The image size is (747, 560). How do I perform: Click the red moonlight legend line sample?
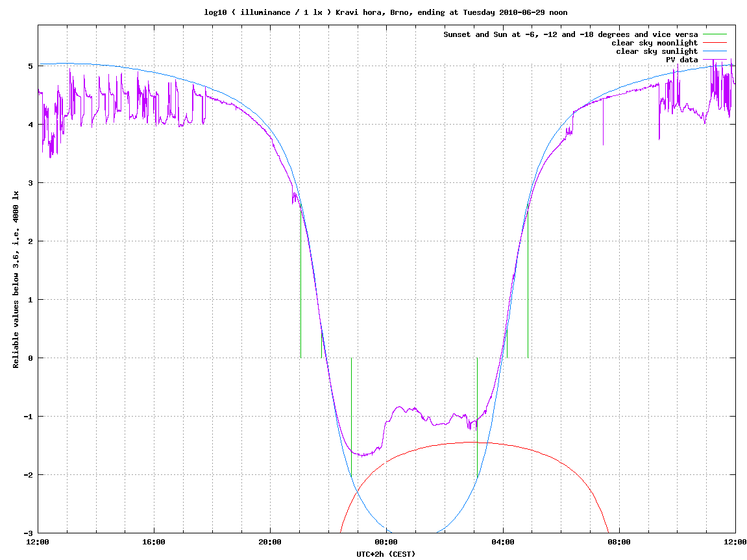(x=715, y=43)
